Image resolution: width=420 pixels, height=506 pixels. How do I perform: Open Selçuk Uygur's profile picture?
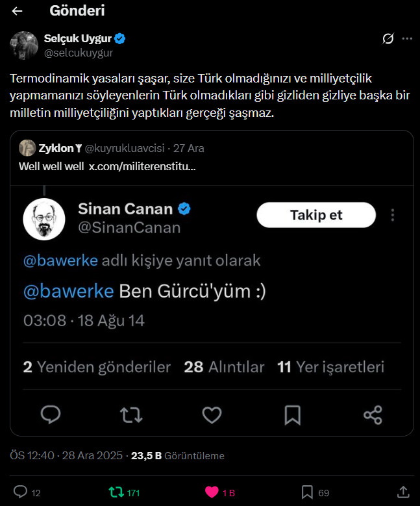[23, 45]
